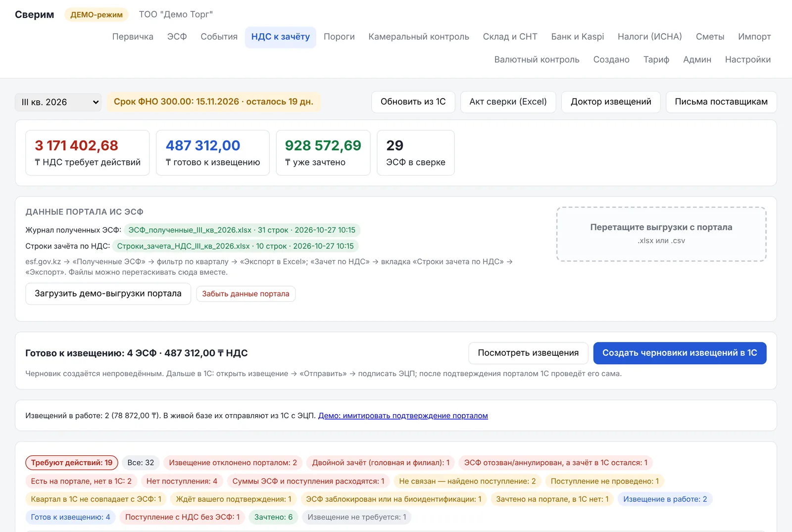Open Налоги (ИСНА) tab
Screen dimensions: 792x532
[x=649, y=37]
